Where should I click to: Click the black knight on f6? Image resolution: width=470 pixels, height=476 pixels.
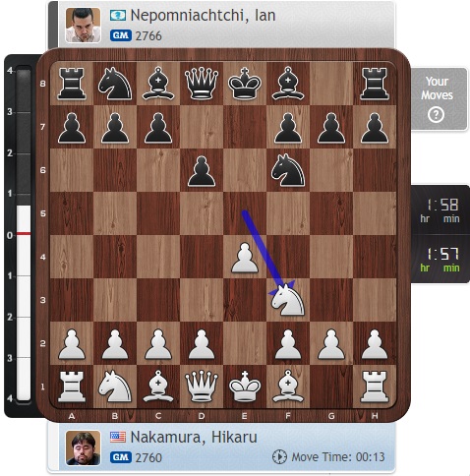(x=288, y=170)
